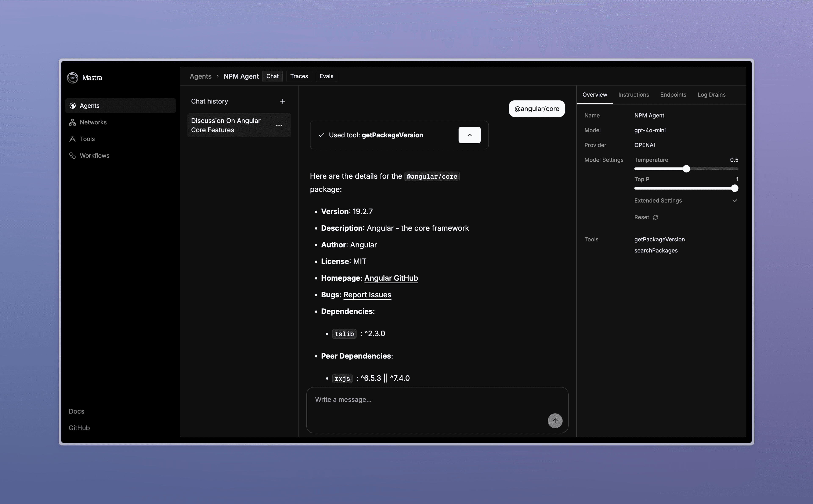
Task: Open the Endpoints tab
Action: click(673, 95)
